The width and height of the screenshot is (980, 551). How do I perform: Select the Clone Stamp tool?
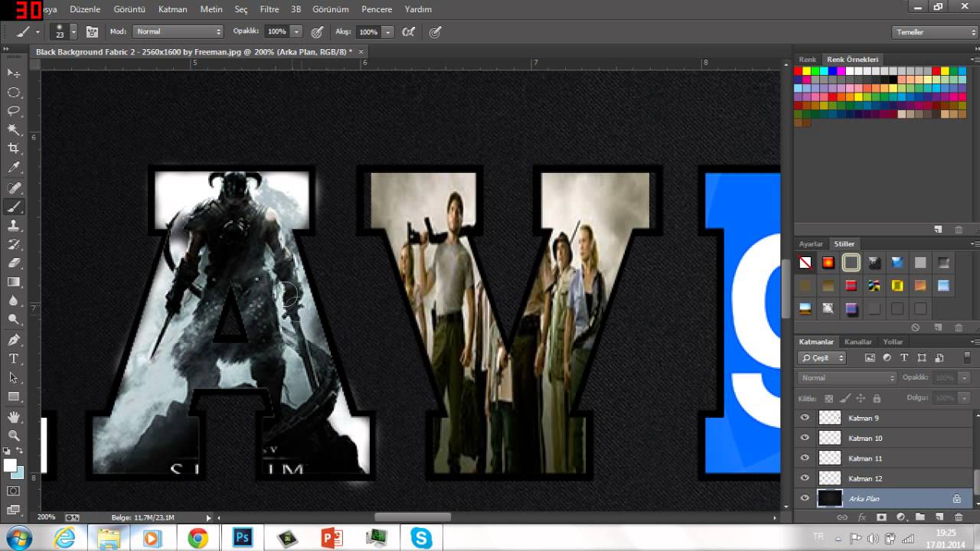coord(14,226)
